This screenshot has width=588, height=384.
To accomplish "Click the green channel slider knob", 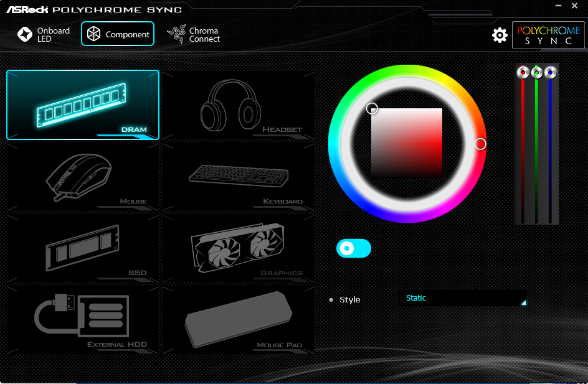I will coord(537,73).
